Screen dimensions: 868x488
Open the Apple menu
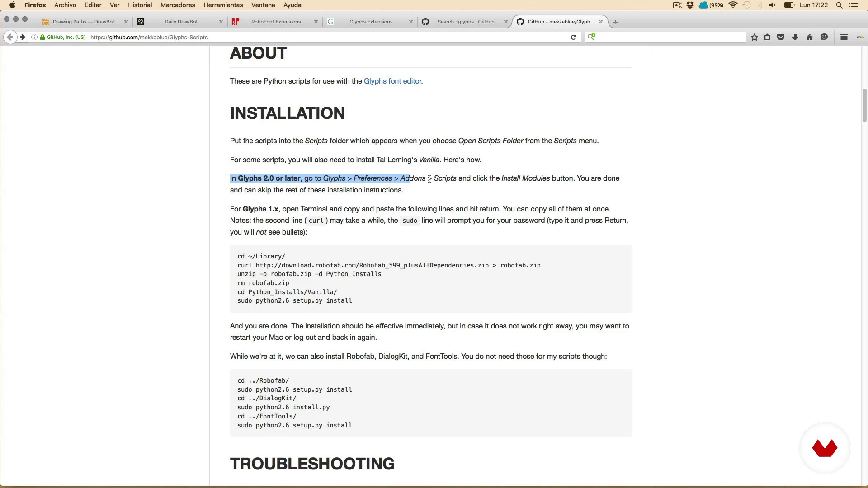[x=12, y=5]
